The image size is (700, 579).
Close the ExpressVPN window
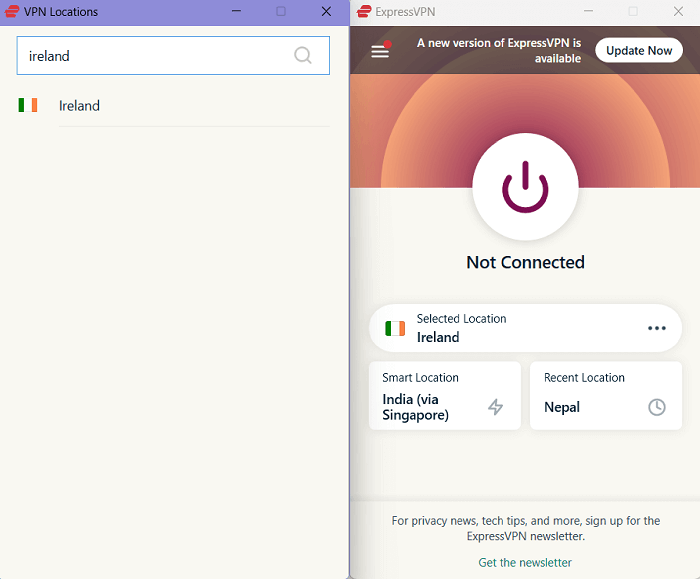(x=678, y=12)
